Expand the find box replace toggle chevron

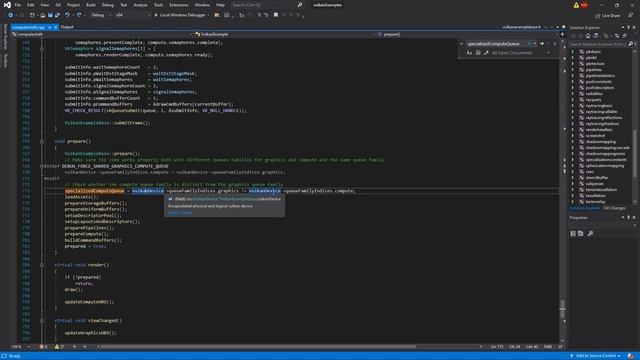click(x=462, y=44)
